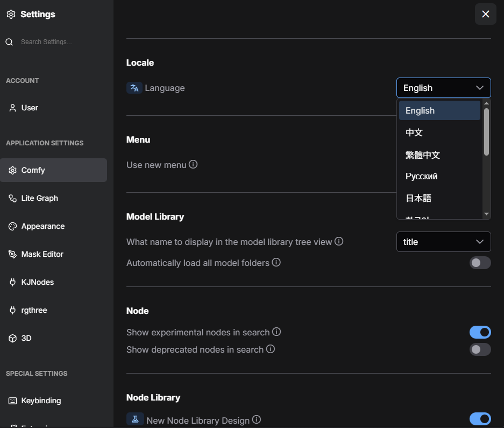Screen dimensions: 504x428
Task: Click the language list scroll down arrow
Action: pyautogui.click(x=486, y=214)
